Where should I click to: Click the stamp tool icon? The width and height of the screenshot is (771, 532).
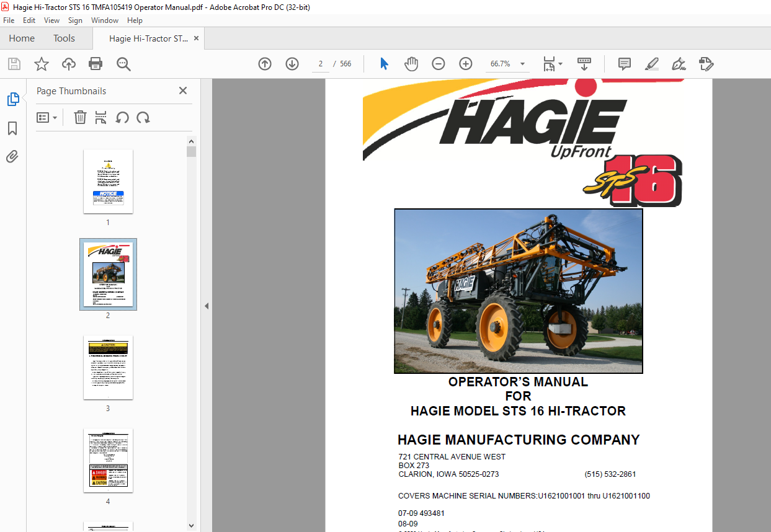point(706,64)
